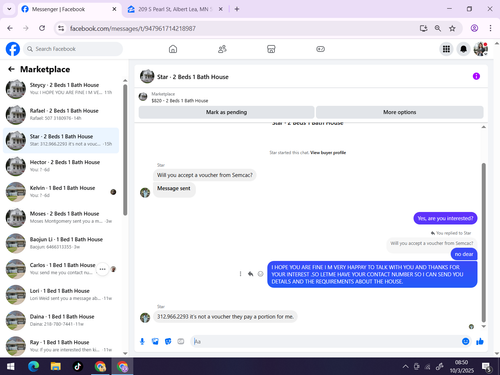This screenshot has width=500, height=375.
Task: Click the install app icon in address bar
Action: (423, 28)
